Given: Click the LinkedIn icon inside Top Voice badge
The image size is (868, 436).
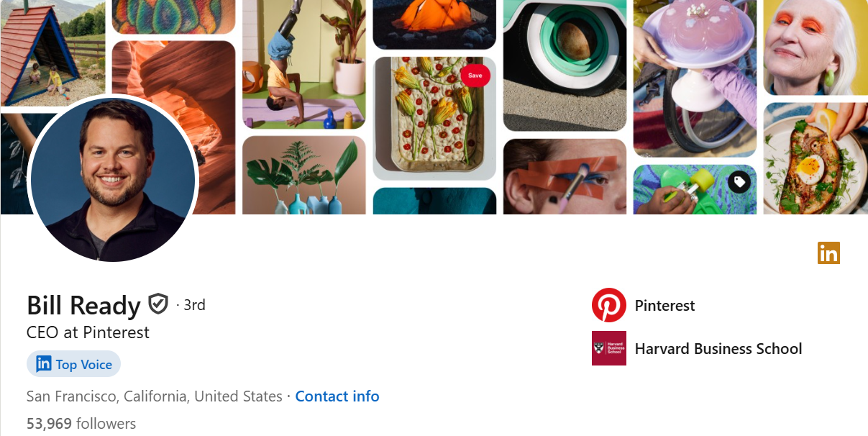Looking at the screenshot, I should point(44,364).
